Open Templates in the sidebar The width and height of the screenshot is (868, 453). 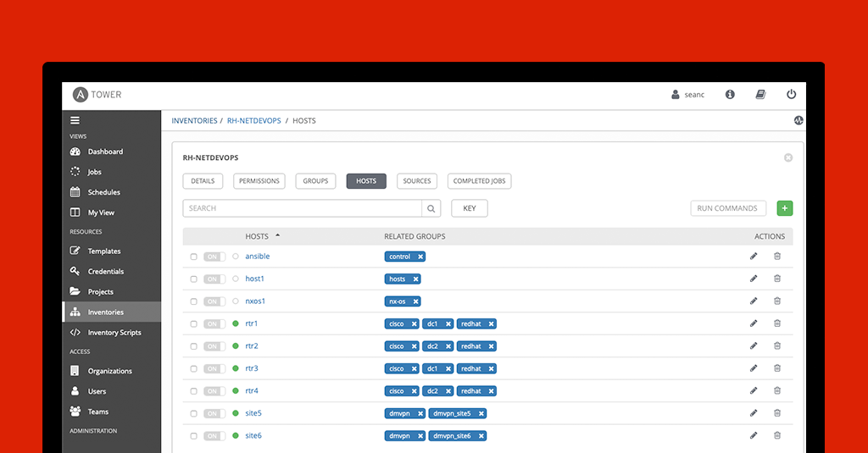[103, 251]
